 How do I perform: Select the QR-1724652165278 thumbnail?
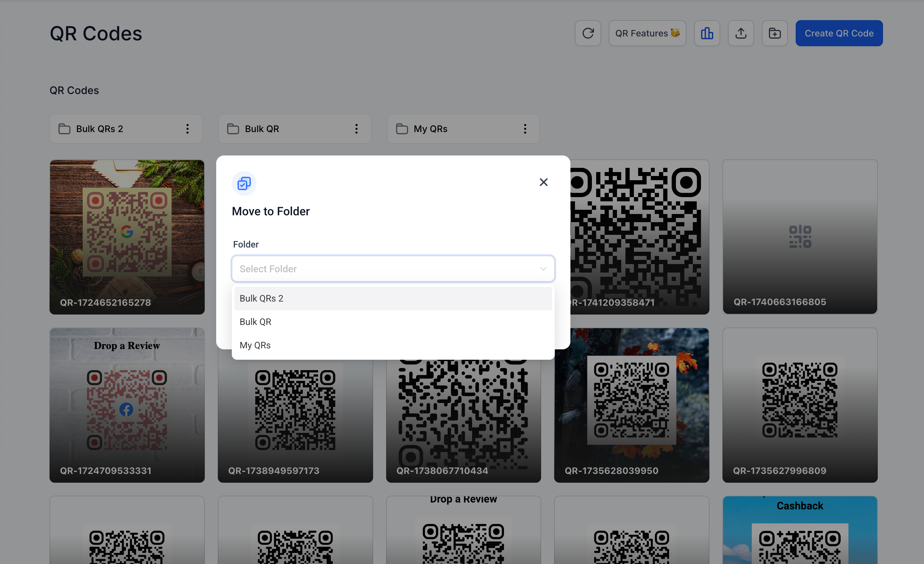(127, 237)
